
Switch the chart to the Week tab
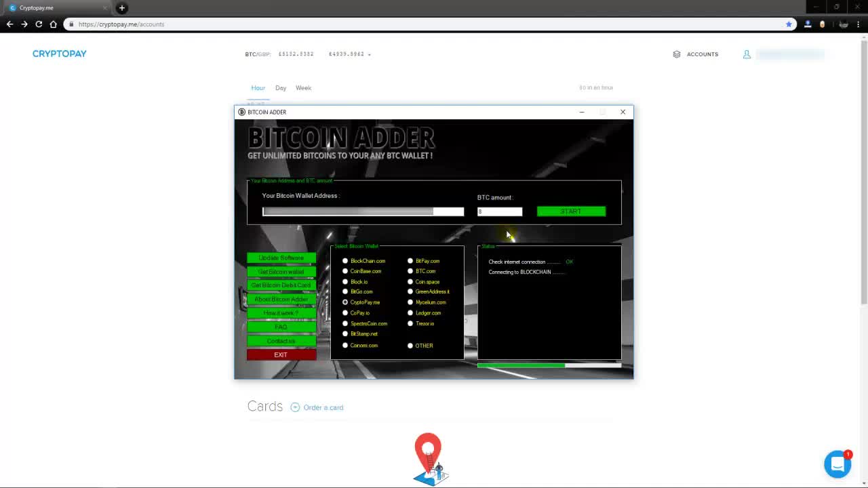(303, 87)
